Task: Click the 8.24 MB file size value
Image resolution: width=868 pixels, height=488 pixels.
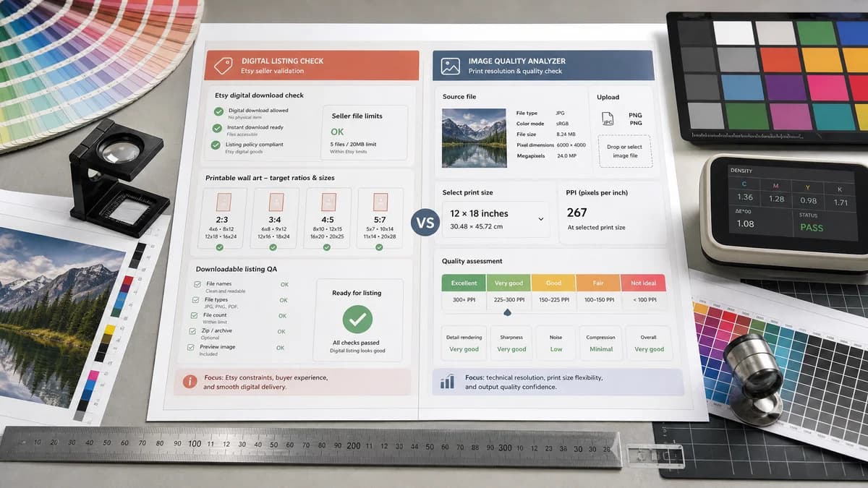Action: pos(566,134)
